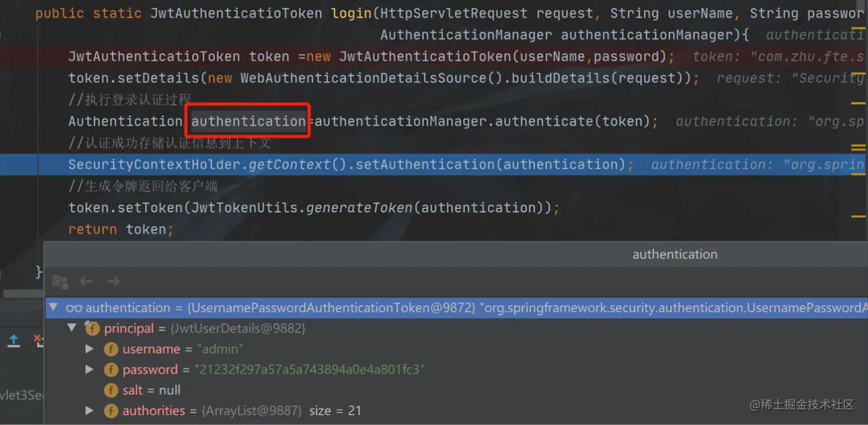Click the comment //执行登录认证过程

tap(130, 100)
